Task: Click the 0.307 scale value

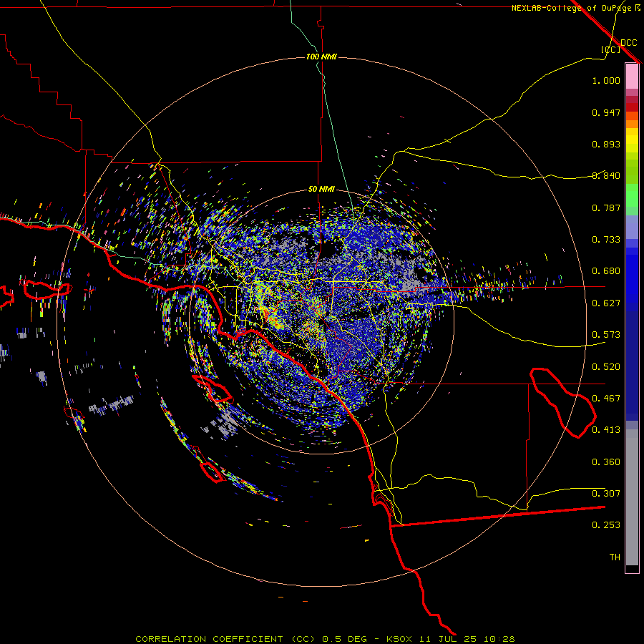Action: pyautogui.click(x=606, y=494)
